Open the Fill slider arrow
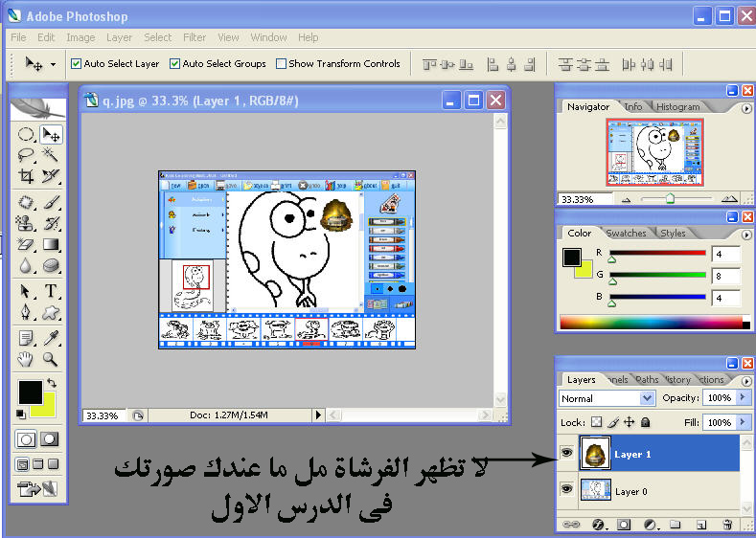The height and width of the screenshot is (538, 756). click(743, 422)
